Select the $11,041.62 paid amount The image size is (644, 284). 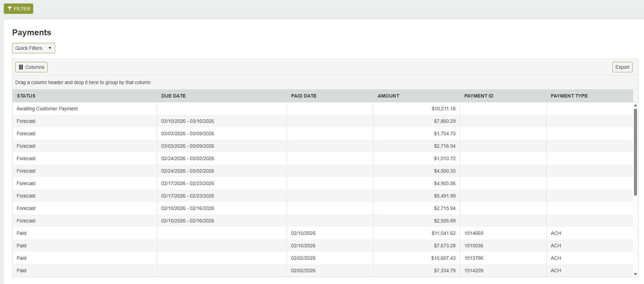coord(443,233)
